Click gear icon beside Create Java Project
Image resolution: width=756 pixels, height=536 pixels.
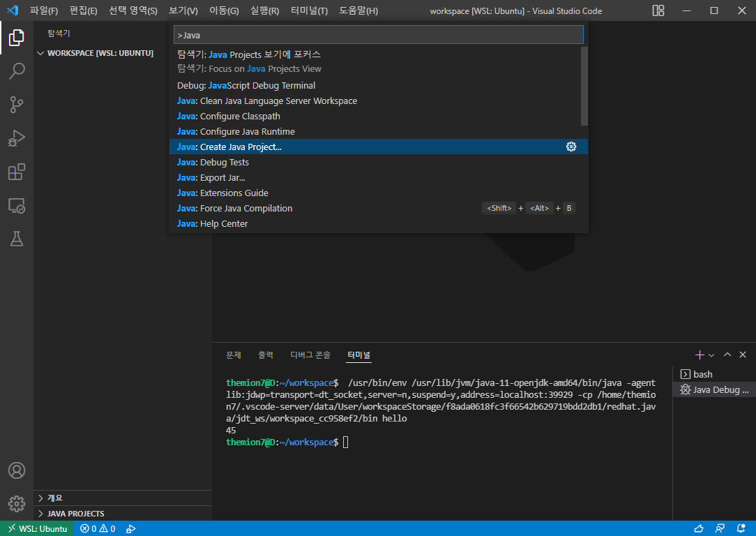pos(571,147)
